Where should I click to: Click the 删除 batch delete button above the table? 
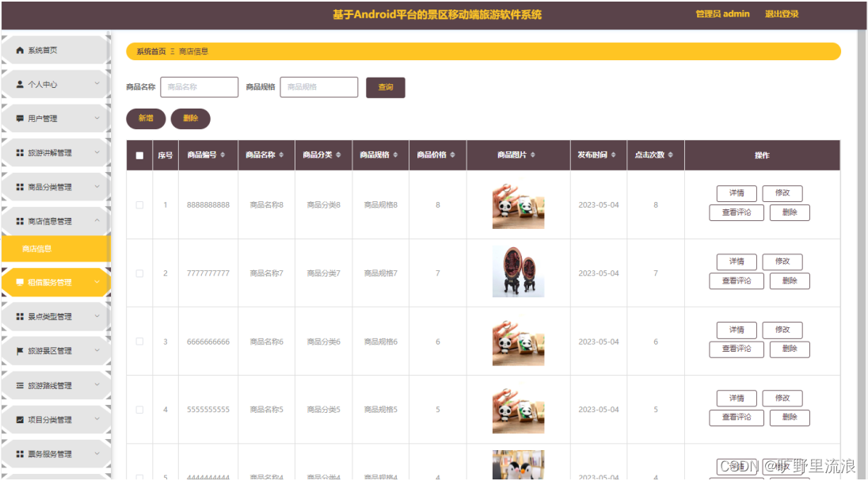(x=190, y=119)
